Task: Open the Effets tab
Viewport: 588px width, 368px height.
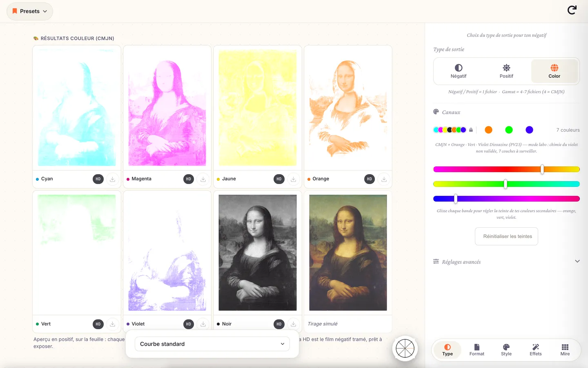Action: pos(536,350)
